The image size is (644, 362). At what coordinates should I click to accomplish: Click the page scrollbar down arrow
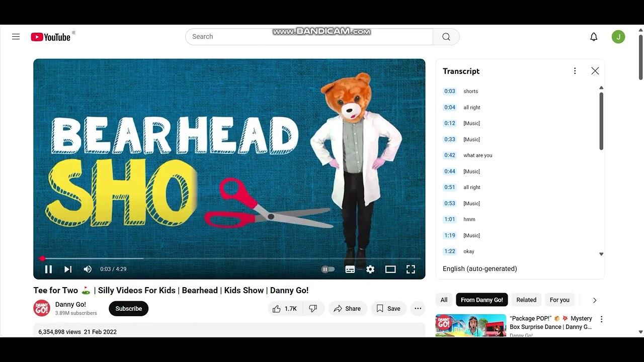(x=640, y=332)
